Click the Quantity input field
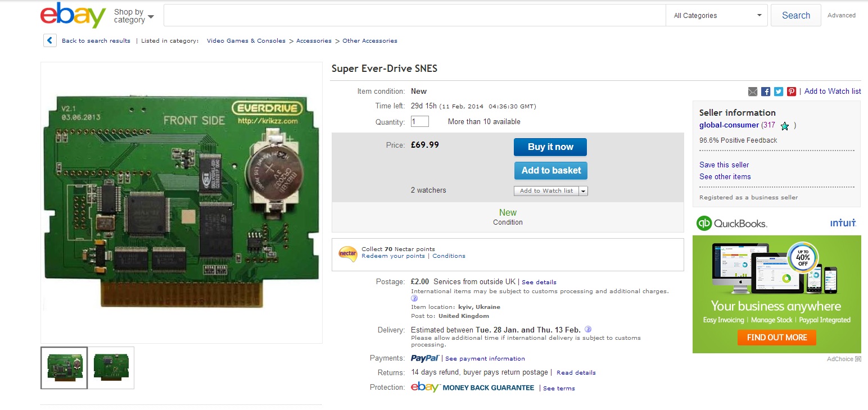 click(x=420, y=121)
